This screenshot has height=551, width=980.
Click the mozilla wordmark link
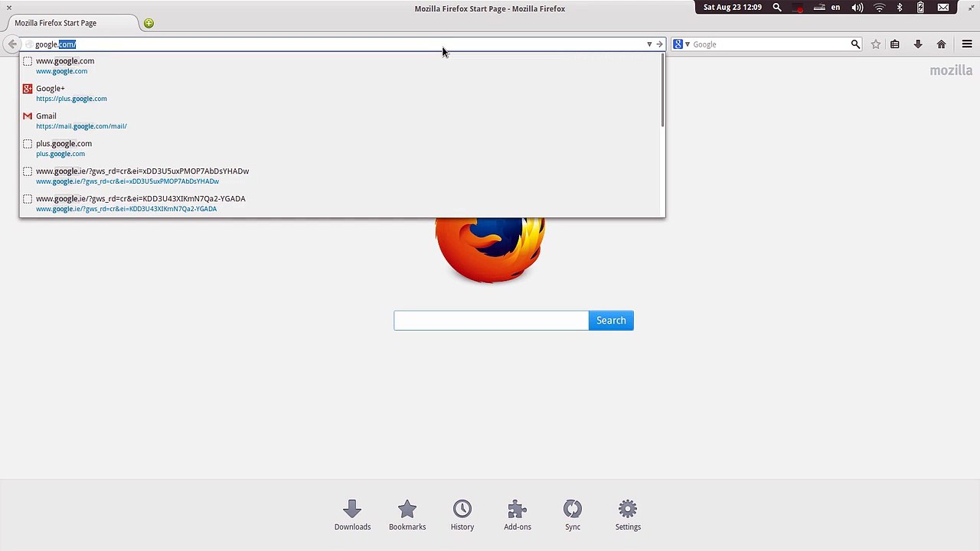pyautogui.click(x=951, y=70)
